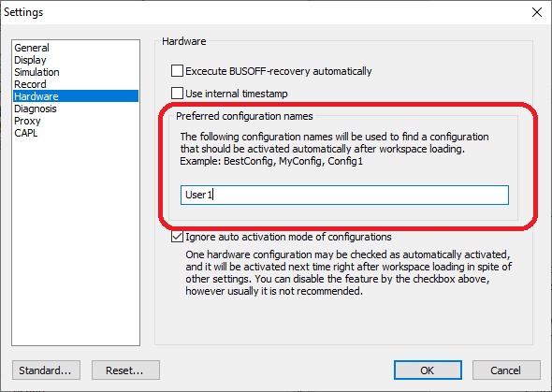
Task: Close the Settings dialog with X
Action: 537,12
